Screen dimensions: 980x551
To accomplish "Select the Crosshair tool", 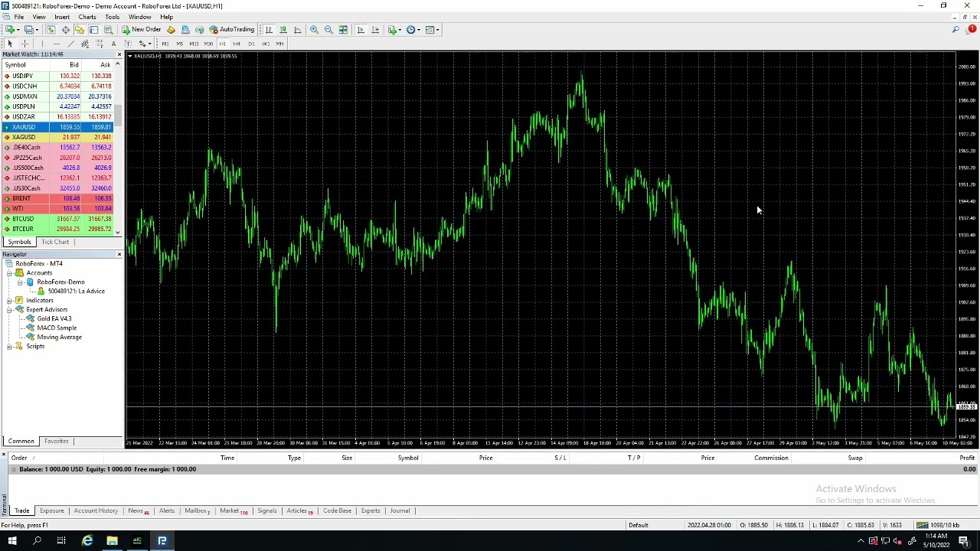I will [25, 44].
